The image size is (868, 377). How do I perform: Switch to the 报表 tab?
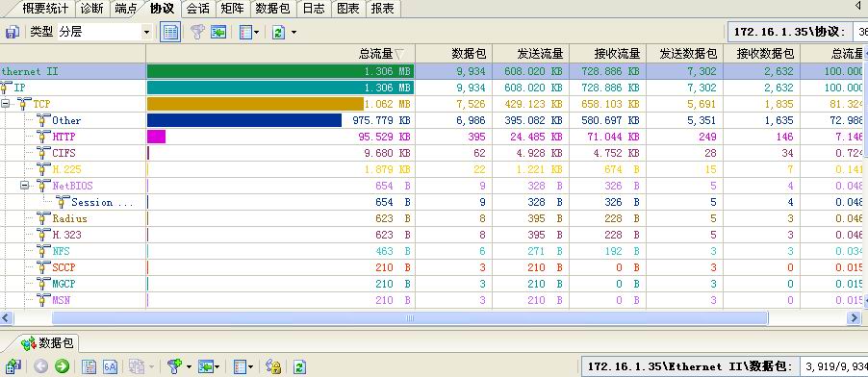coord(383,9)
